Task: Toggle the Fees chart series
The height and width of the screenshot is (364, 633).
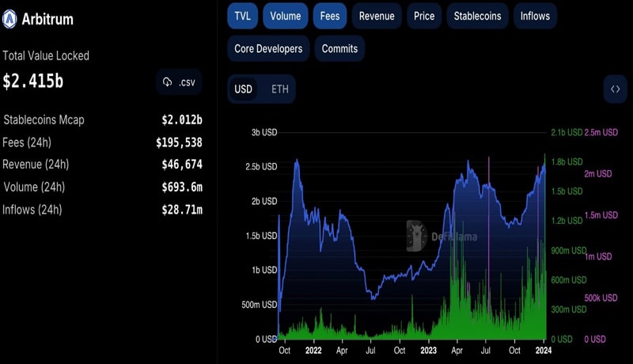Action: click(330, 16)
